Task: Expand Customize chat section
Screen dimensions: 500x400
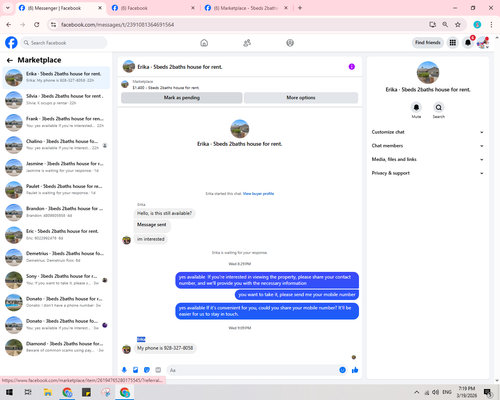Action: tap(428, 132)
